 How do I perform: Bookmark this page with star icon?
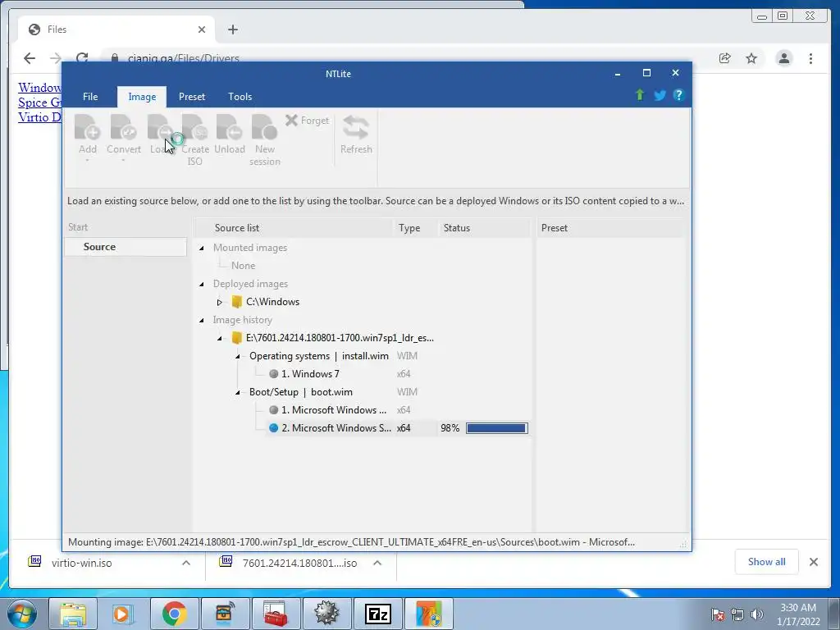pos(751,58)
